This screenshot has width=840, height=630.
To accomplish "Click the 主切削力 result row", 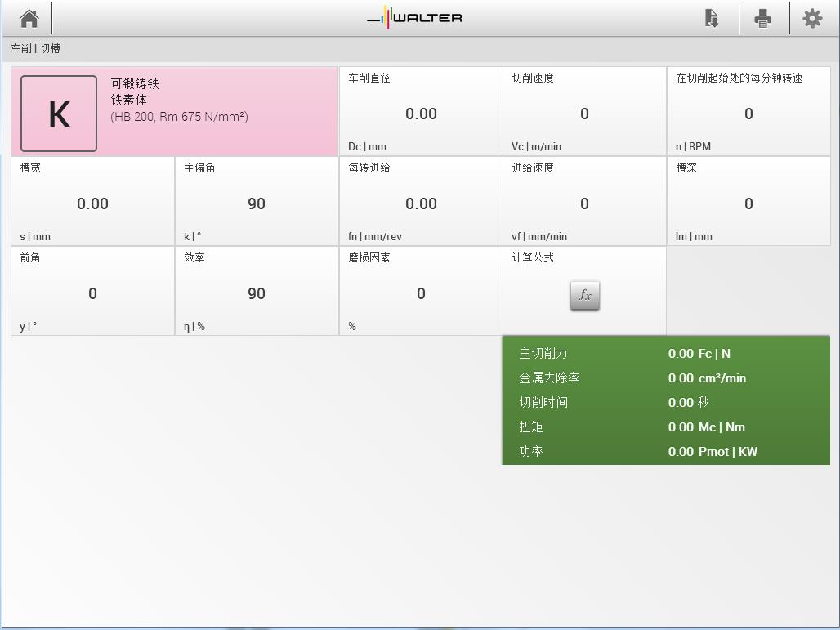I will pyautogui.click(x=666, y=354).
